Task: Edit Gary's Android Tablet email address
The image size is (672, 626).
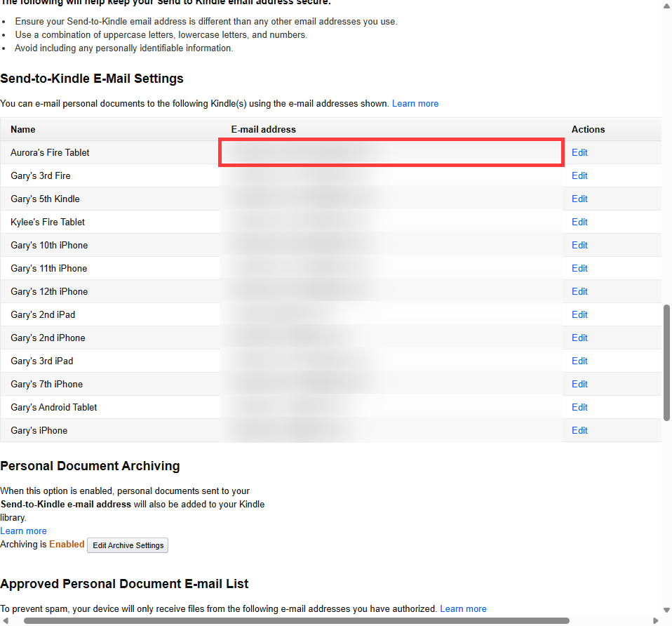Action: point(579,407)
